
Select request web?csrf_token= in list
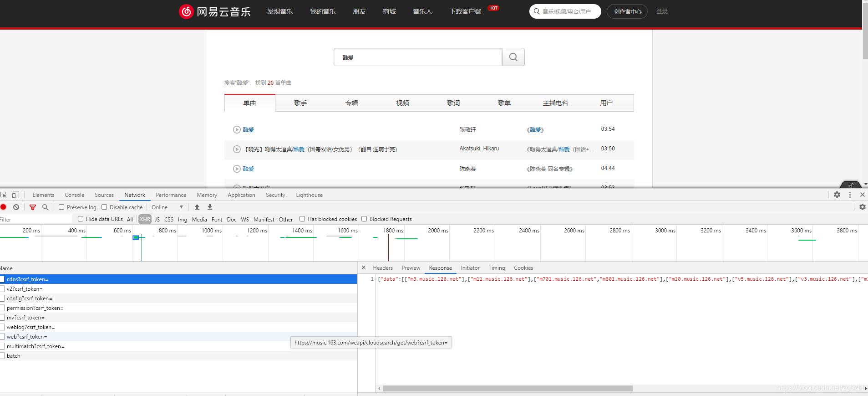pos(178,336)
